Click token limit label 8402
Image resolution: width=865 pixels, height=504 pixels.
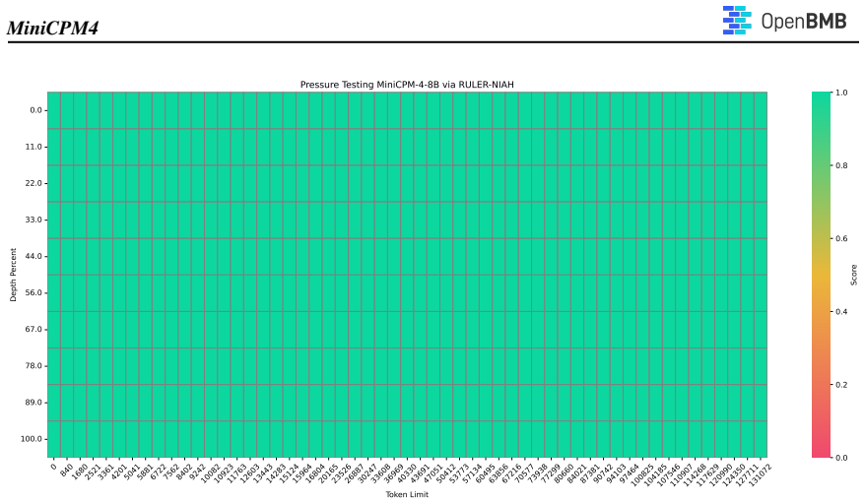pyautogui.click(x=182, y=471)
